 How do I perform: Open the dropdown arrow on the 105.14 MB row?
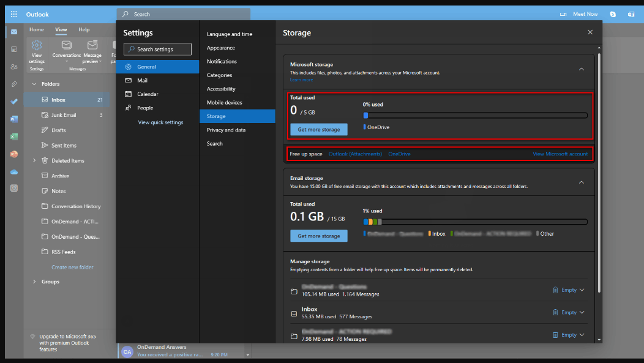[582, 290]
